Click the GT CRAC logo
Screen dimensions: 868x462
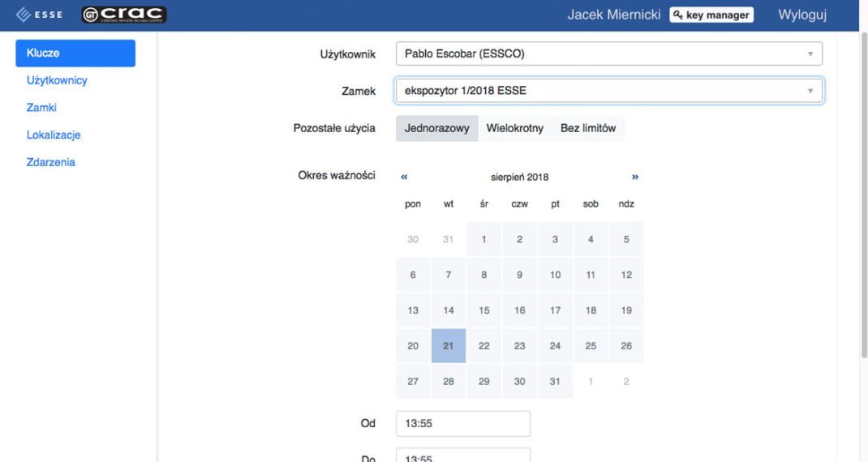click(x=123, y=15)
